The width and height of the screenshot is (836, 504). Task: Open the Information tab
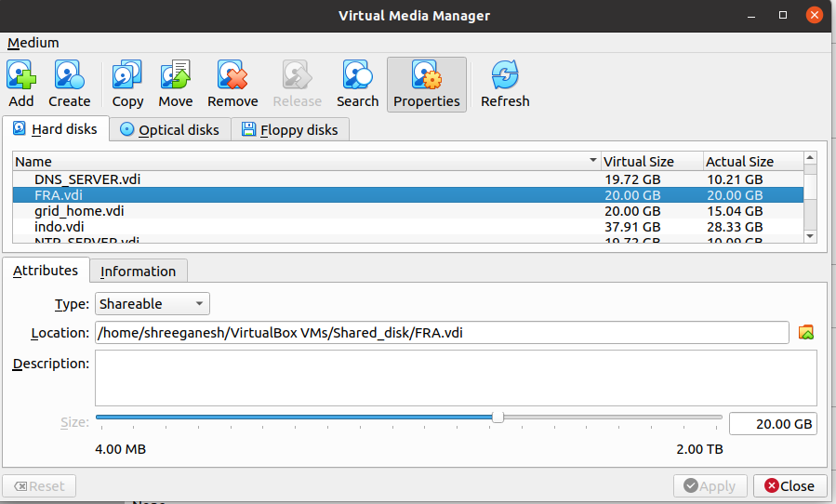[138, 271]
